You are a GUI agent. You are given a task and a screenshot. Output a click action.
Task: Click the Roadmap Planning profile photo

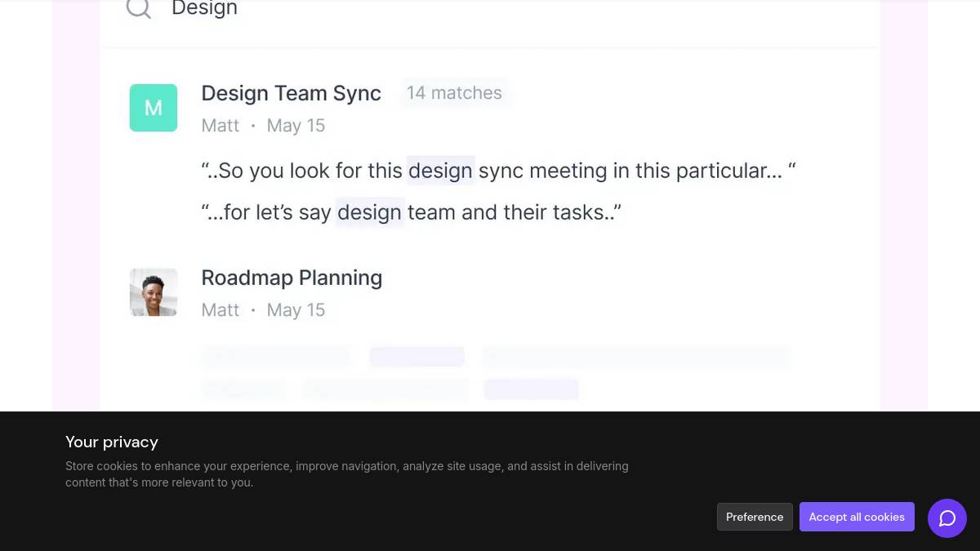click(x=154, y=292)
